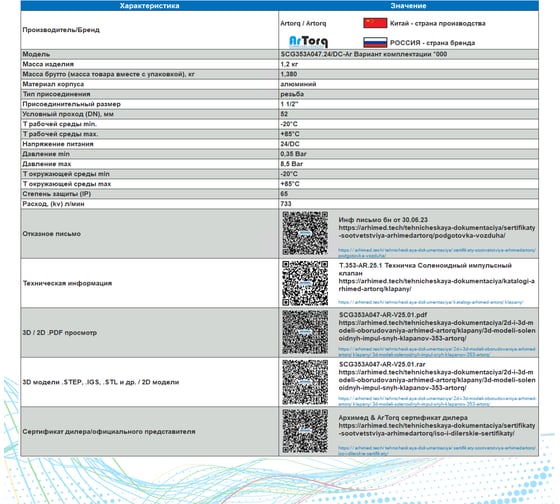Select the Степень защиты (IP) label
The image size is (560, 504).
coord(57,194)
